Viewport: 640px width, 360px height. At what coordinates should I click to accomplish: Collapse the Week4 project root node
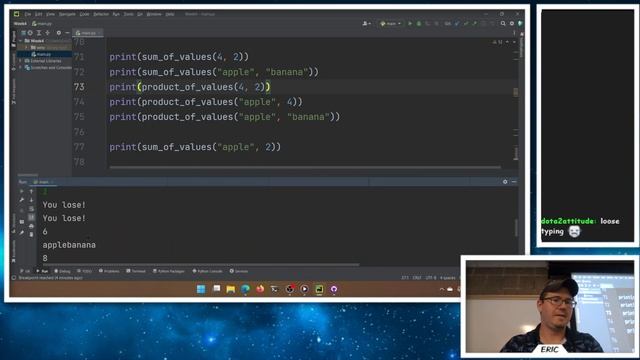point(21,41)
